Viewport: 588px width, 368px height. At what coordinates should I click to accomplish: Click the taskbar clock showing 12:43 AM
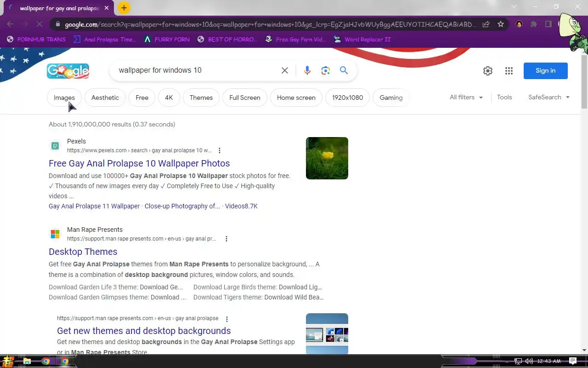pyautogui.click(x=549, y=361)
